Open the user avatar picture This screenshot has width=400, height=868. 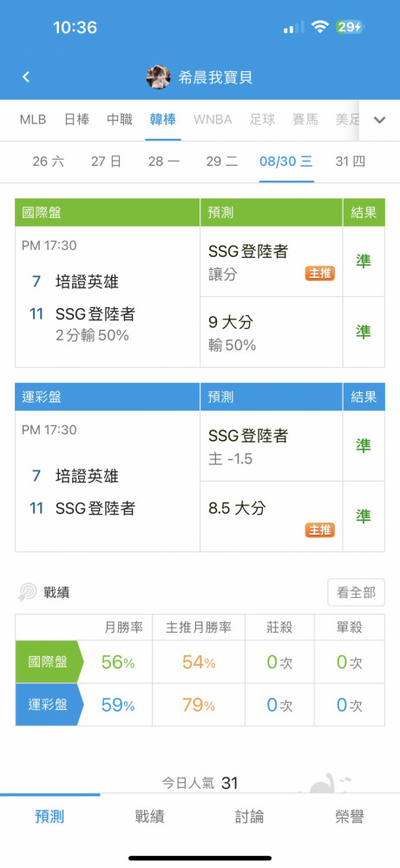(x=158, y=77)
